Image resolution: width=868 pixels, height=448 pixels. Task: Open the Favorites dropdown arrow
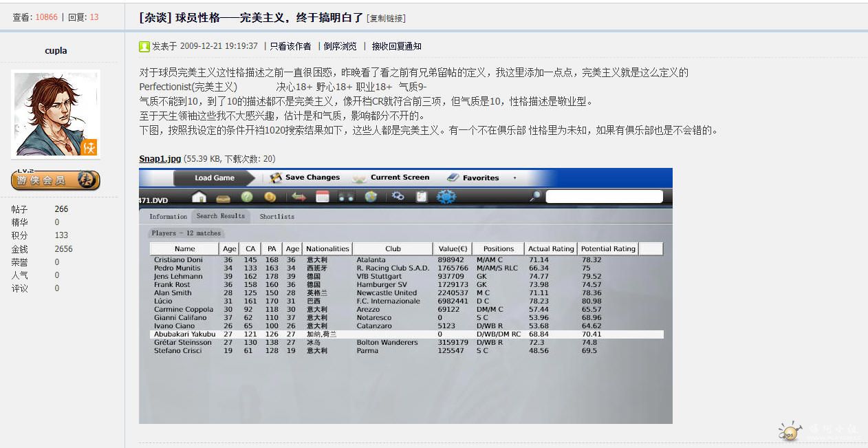(514, 178)
